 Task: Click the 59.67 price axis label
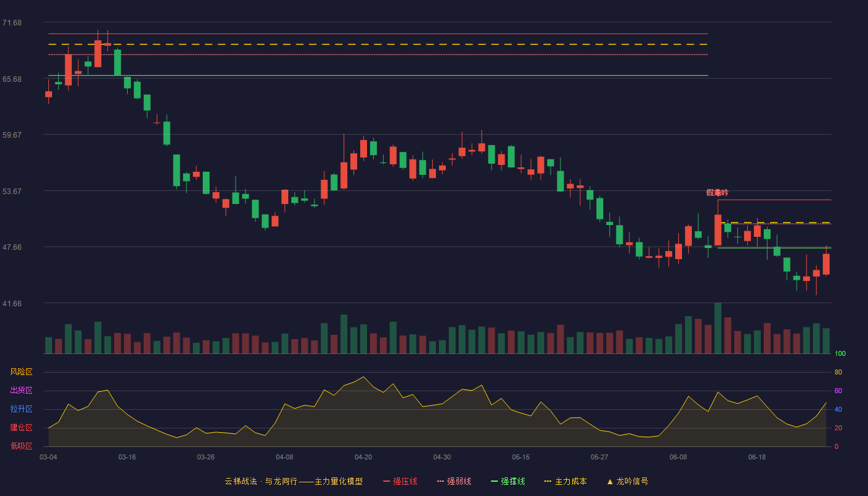coord(12,135)
